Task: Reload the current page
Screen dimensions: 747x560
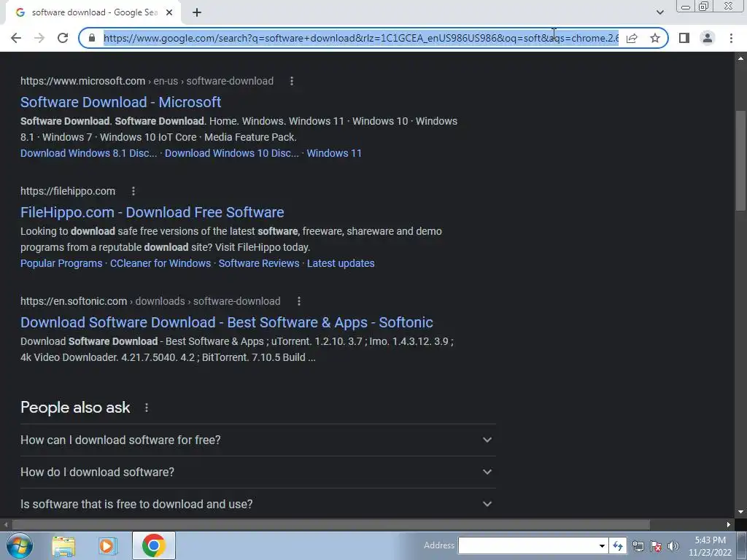Action: [63, 38]
